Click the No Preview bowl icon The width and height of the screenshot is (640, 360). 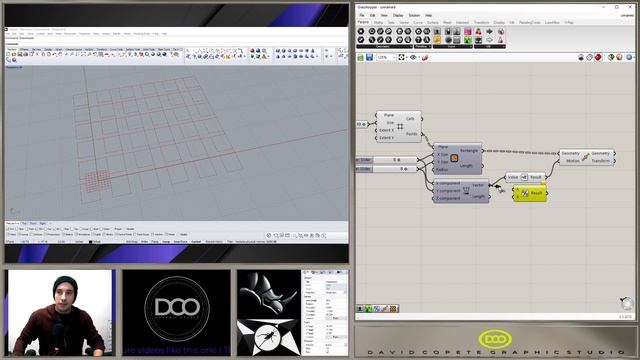point(581,58)
